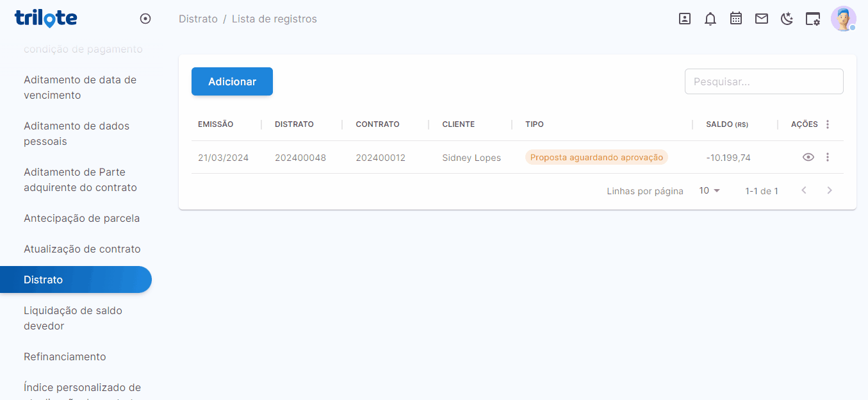Open the calendar icon in top bar
868x400 pixels.
click(736, 19)
